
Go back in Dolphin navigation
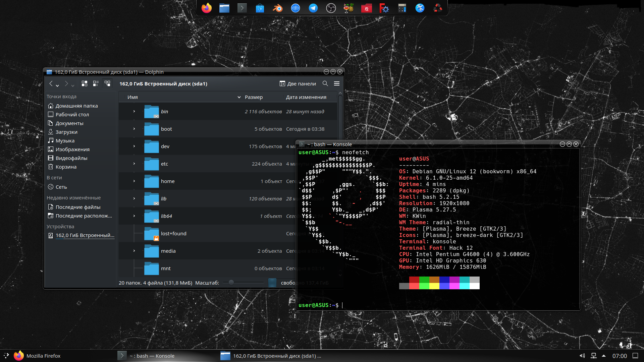point(51,83)
